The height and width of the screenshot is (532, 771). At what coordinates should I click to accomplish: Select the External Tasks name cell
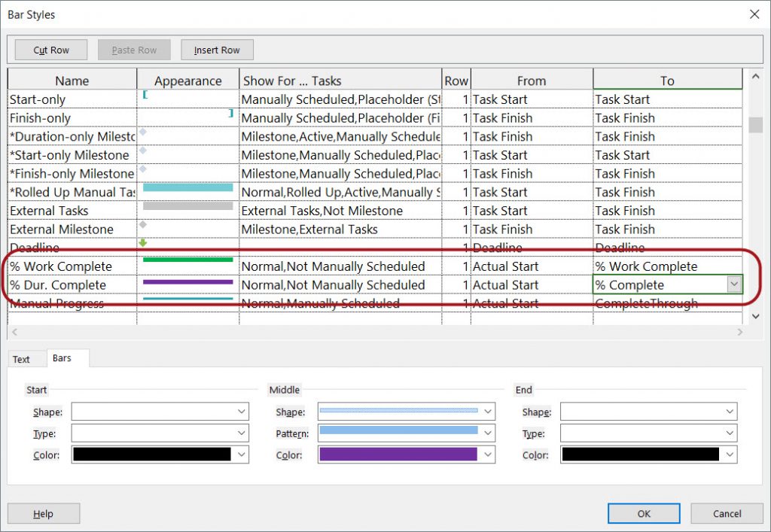point(72,211)
